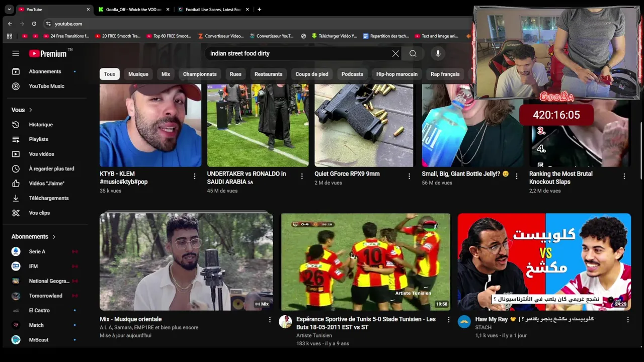The image size is (644, 362).
Task: Go back with browser back arrow
Action: coord(10,24)
